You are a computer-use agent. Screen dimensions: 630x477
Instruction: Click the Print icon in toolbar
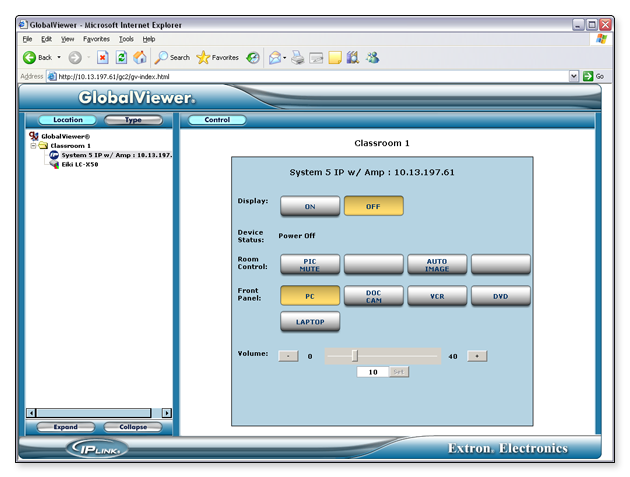(297, 58)
